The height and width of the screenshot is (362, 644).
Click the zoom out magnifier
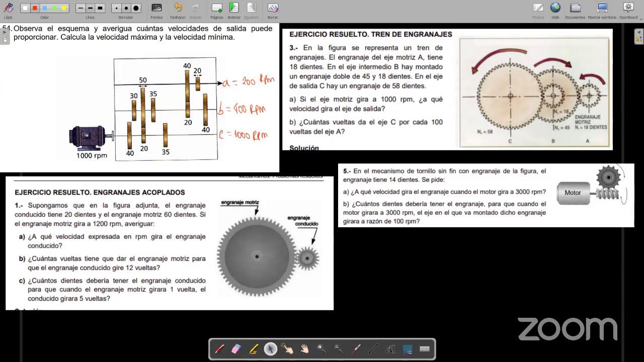pos(339,349)
